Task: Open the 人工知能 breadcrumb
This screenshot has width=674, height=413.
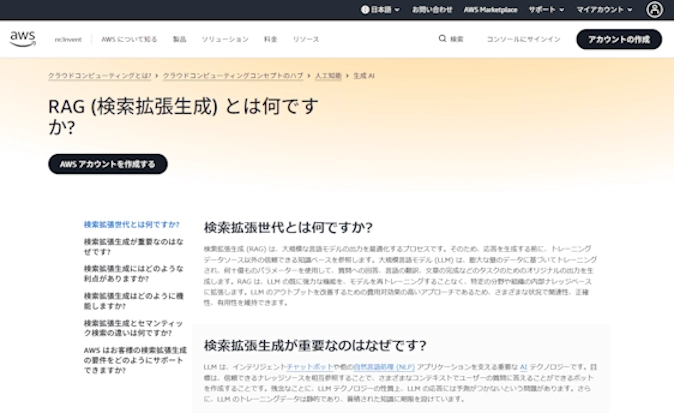Action: tap(328, 76)
